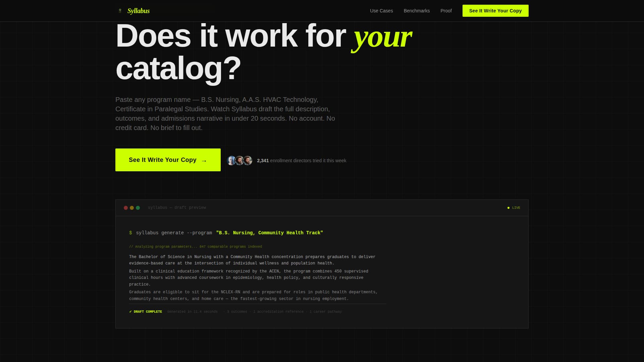644x362 pixels.
Task: Click '1 career pathway' status entry
Action: 325,312
